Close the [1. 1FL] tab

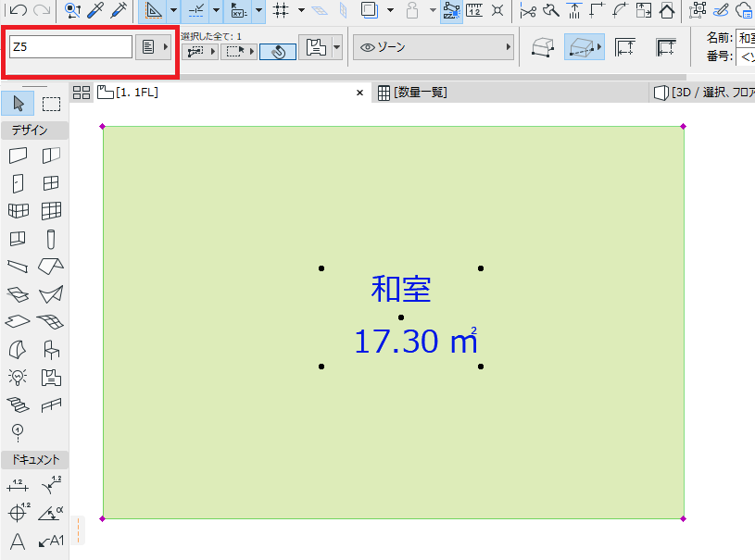pos(359,93)
